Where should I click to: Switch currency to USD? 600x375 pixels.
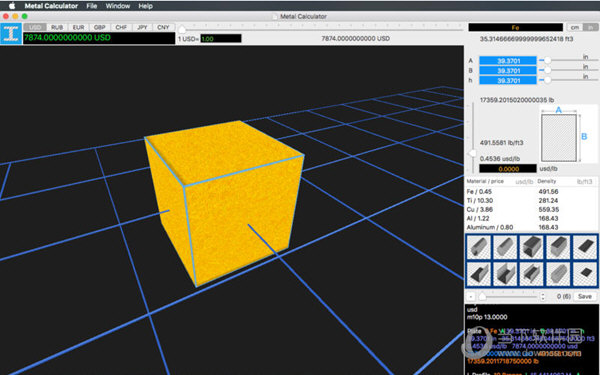click(x=35, y=27)
